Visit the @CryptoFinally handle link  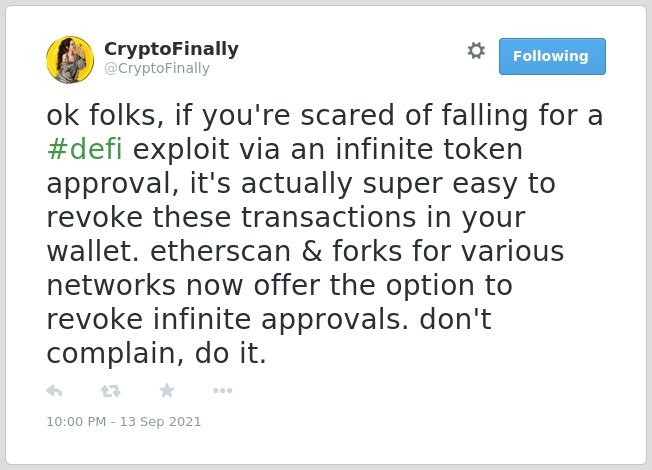pyautogui.click(x=157, y=68)
